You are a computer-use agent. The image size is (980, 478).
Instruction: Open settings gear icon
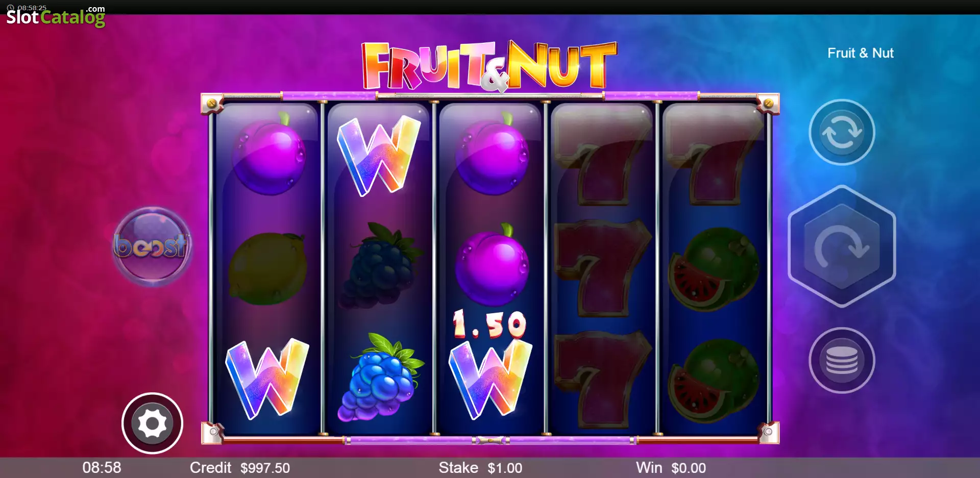coord(152,423)
